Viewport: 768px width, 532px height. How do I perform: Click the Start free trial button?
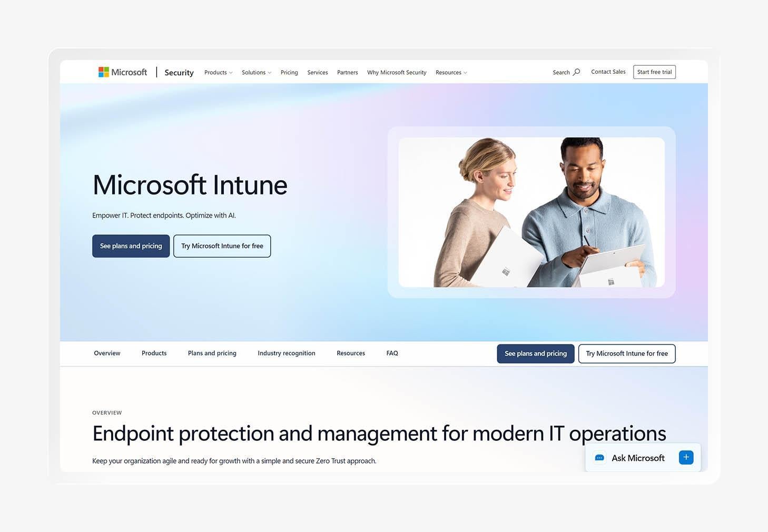pyautogui.click(x=654, y=72)
